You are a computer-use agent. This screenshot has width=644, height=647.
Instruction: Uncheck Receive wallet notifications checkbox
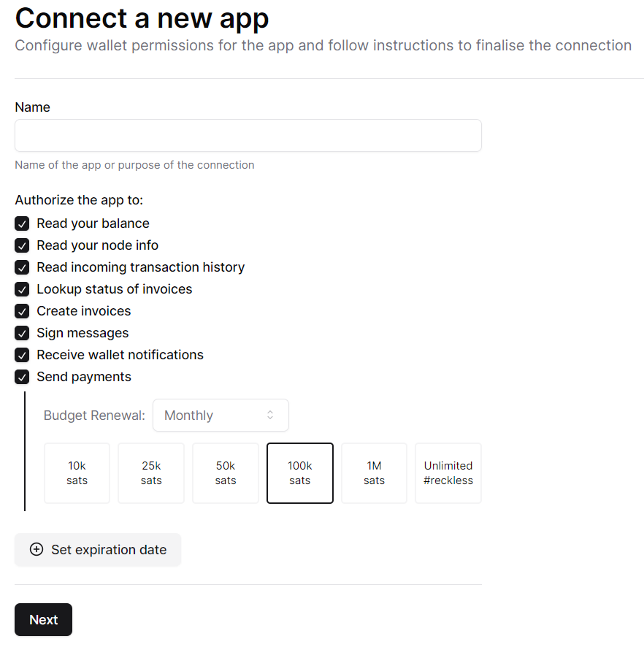(22, 355)
